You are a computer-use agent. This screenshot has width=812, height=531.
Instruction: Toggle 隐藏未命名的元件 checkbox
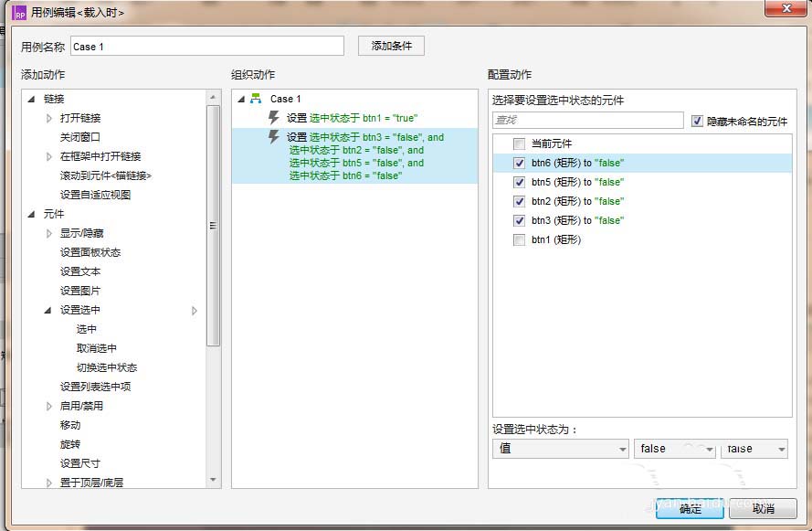[697, 122]
